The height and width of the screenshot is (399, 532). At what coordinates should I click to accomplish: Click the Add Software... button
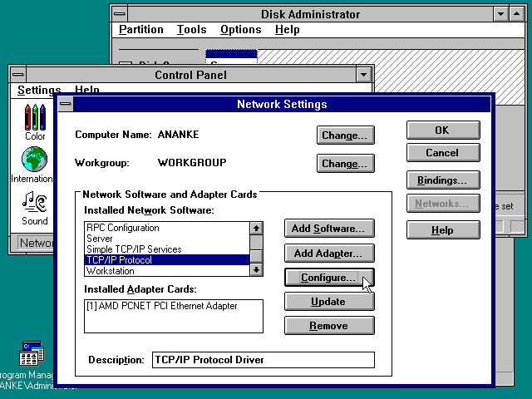tap(328, 229)
